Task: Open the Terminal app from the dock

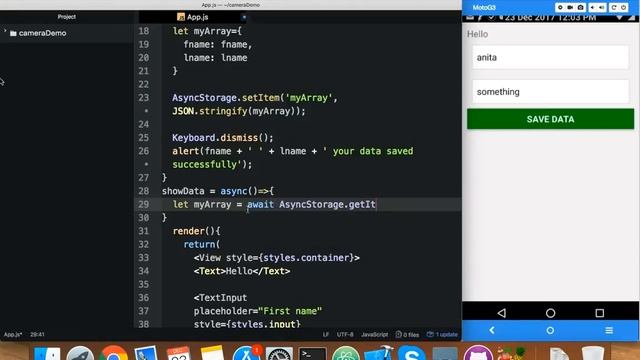Action: 312,353
